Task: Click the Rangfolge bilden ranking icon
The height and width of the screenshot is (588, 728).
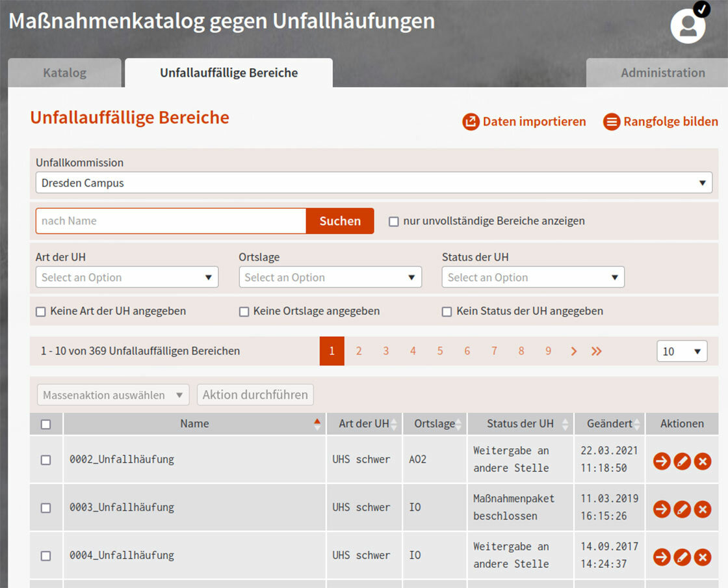Action: [x=612, y=122]
